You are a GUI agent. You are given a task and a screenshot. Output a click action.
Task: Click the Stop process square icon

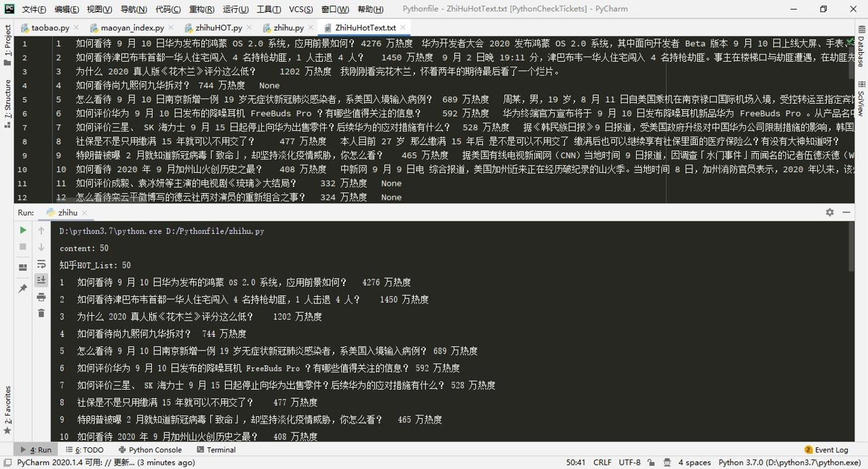[x=23, y=247]
